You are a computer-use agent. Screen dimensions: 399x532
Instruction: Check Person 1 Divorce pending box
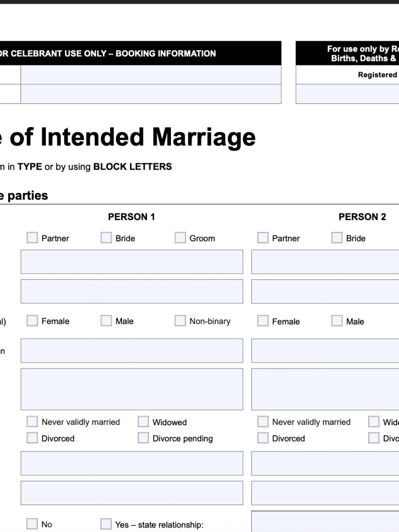click(143, 438)
